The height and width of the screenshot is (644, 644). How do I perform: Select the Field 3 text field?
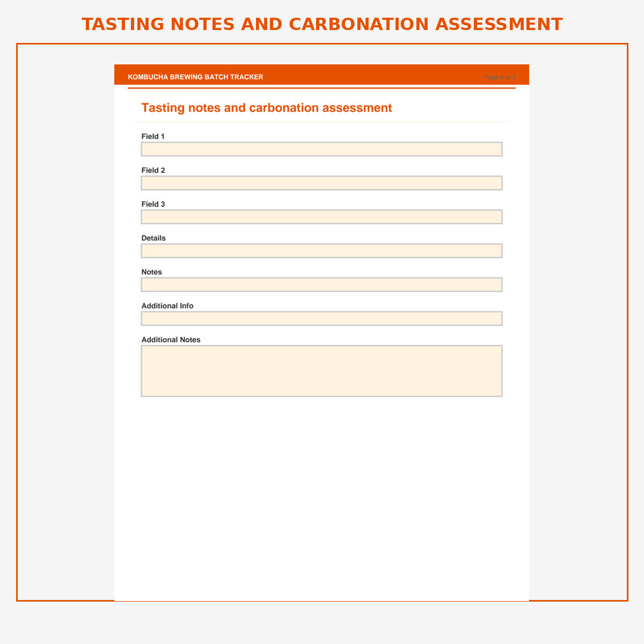[x=321, y=217]
